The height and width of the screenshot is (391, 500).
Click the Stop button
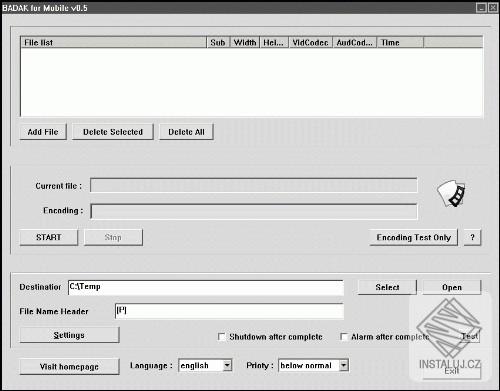point(113,237)
